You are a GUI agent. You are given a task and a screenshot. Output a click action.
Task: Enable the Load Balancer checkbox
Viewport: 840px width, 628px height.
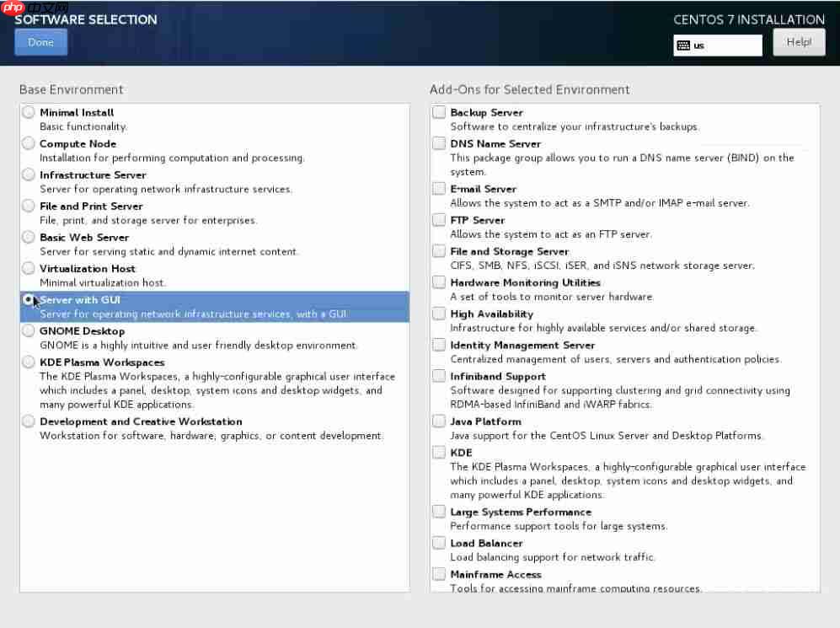tap(439, 543)
